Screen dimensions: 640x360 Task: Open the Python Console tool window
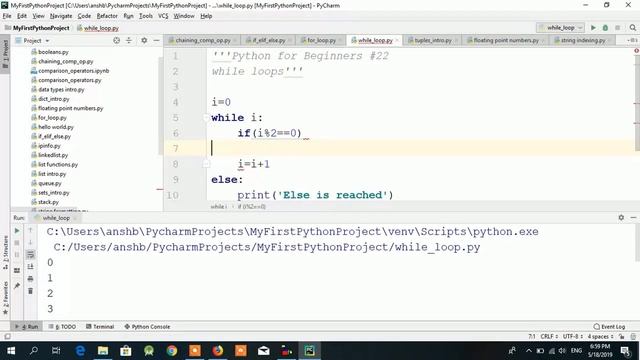point(147,327)
